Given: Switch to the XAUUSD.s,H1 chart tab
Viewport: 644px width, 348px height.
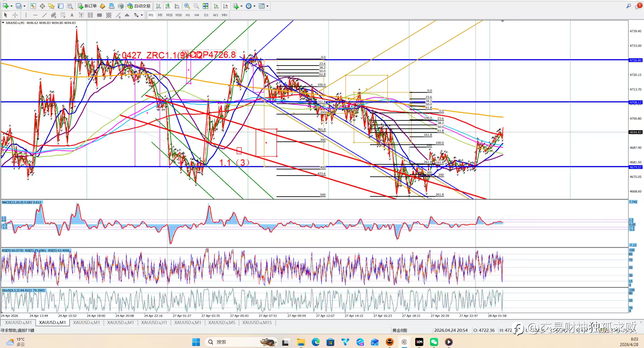Looking at the screenshot, I should 154,322.
